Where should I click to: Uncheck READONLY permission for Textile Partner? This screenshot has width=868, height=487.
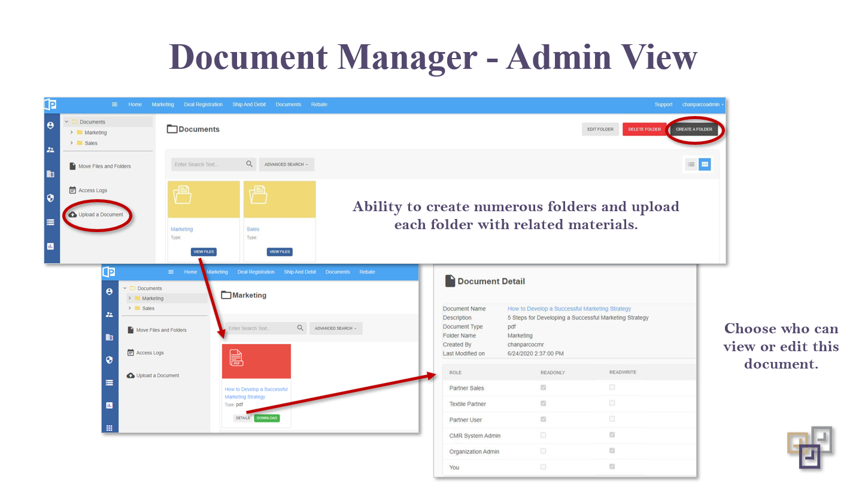543,403
